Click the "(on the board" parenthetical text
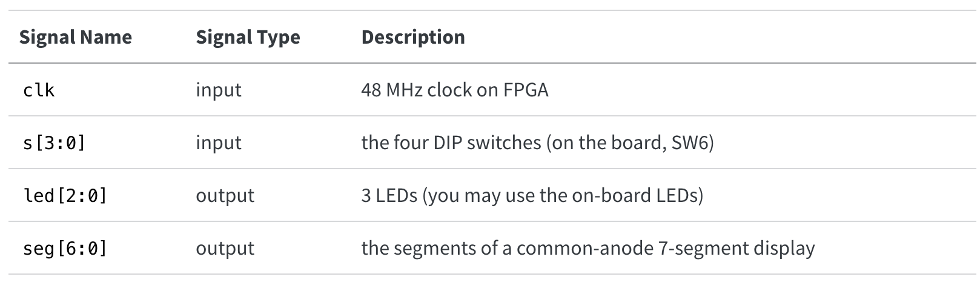The height and width of the screenshot is (285, 980). 604,143
